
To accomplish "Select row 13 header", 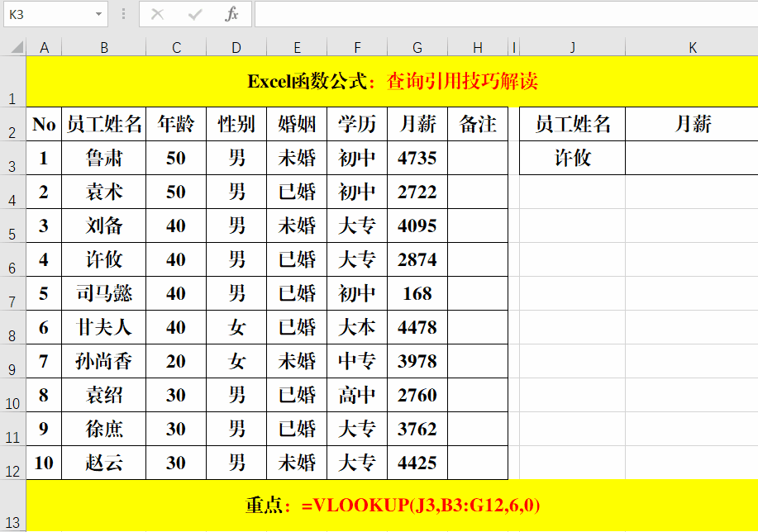I will [x=12, y=506].
